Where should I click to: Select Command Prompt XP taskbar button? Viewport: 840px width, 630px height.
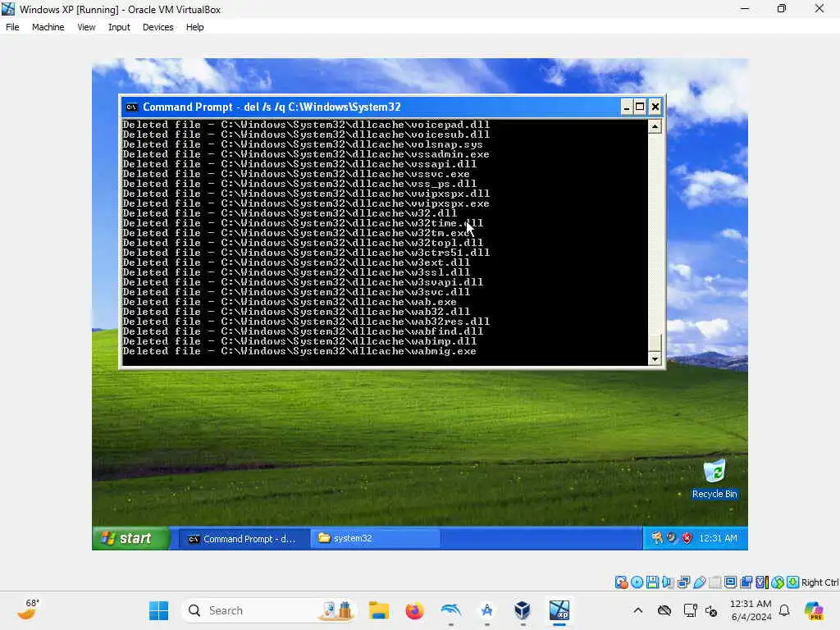tap(244, 538)
